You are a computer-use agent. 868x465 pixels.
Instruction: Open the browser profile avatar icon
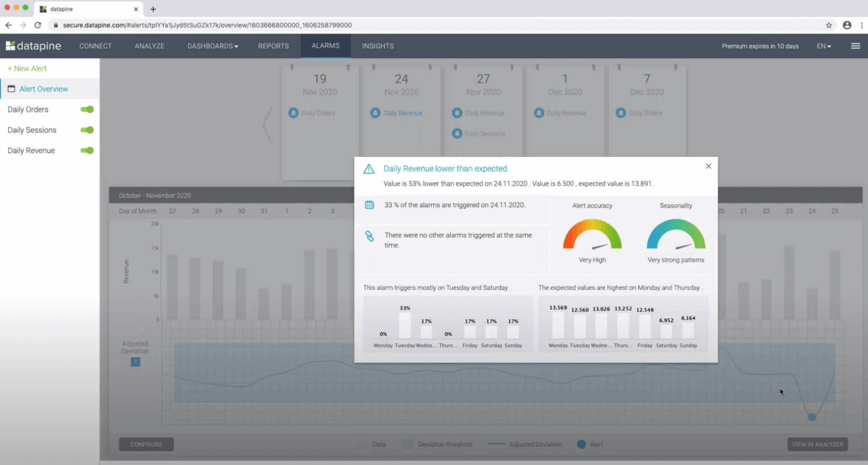847,25
